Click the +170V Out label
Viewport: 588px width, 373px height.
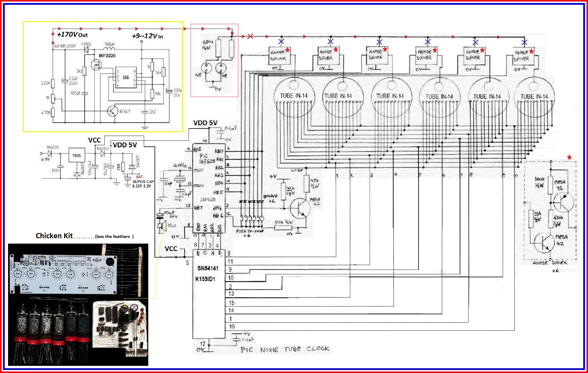point(72,35)
